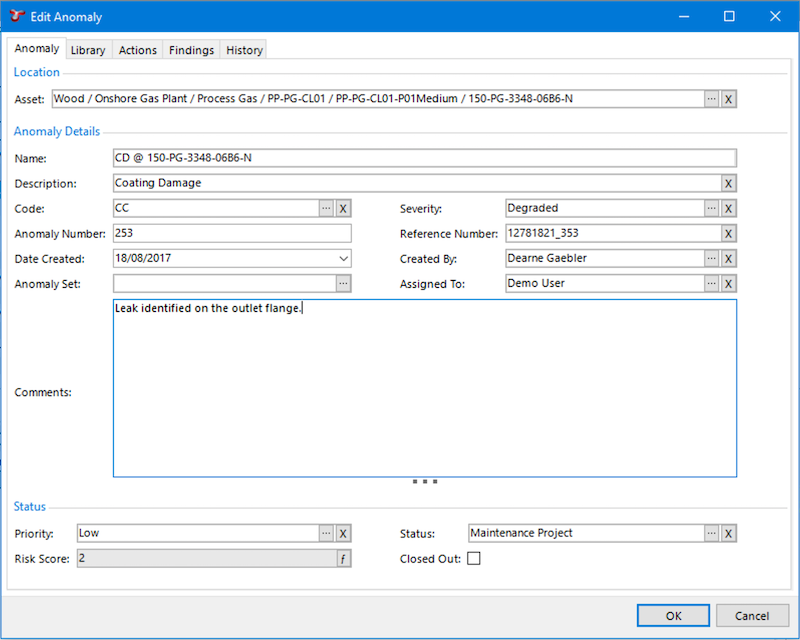Browse Anomaly Set ellipsis button
This screenshot has width=800, height=640.
[x=343, y=284]
